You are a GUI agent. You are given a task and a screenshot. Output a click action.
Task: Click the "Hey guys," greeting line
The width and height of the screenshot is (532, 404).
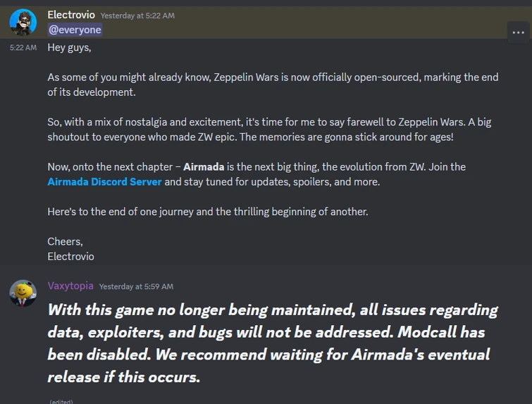69,48
